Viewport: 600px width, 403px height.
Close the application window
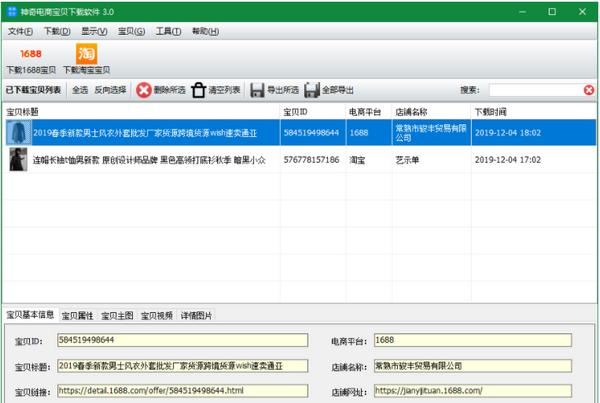pos(582,12)
